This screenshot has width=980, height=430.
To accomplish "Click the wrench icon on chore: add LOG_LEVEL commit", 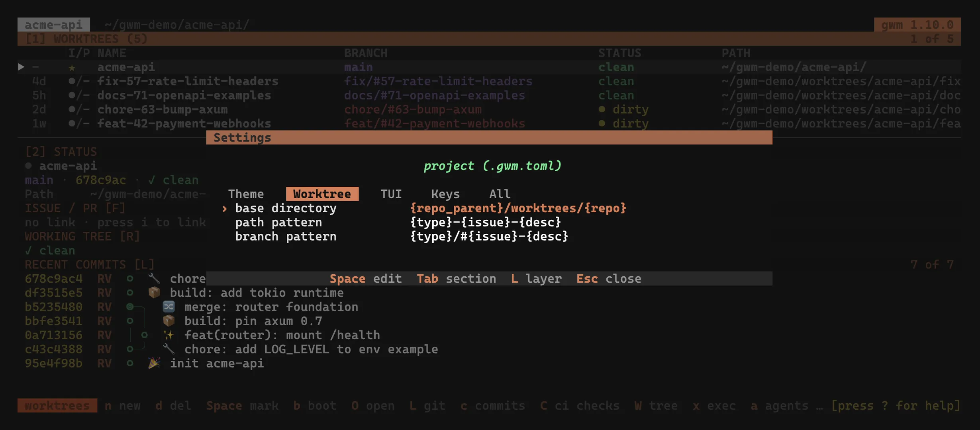I will pyautogui.click(x=169, y=349).
